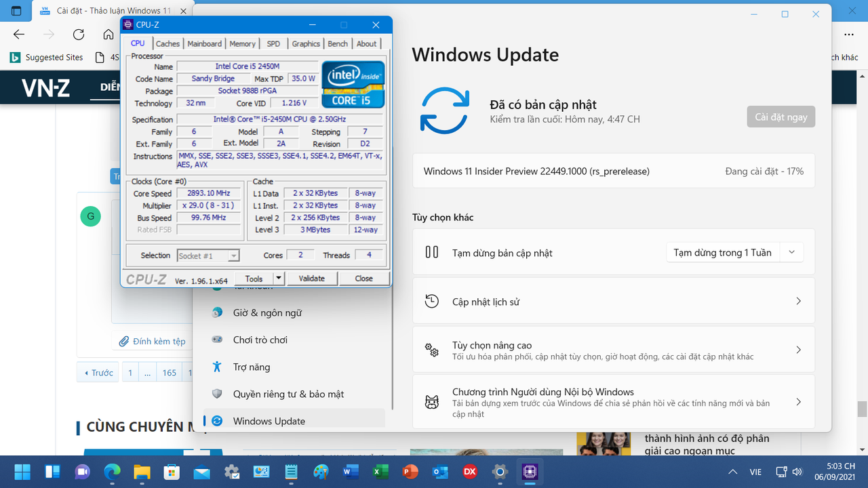Open File Explorer from the taskbar
Viewport: 868px width, 488px height.
pyautogui.click(x=142, y=472)
